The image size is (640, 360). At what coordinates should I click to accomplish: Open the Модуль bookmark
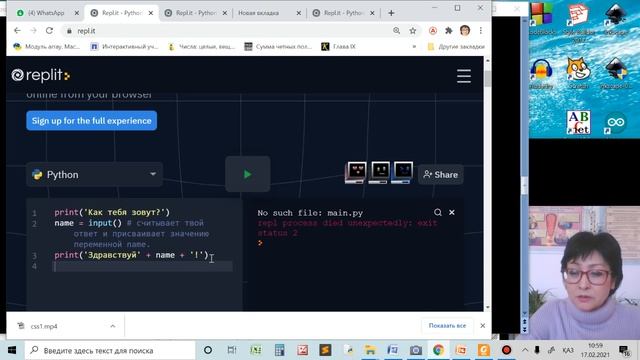coord(47,47)
